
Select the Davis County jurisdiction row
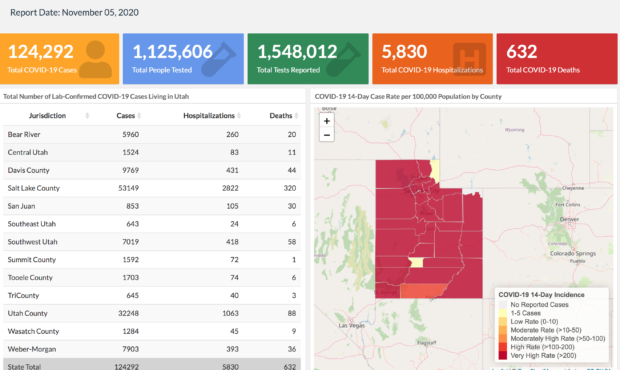(x=152, y=170)
